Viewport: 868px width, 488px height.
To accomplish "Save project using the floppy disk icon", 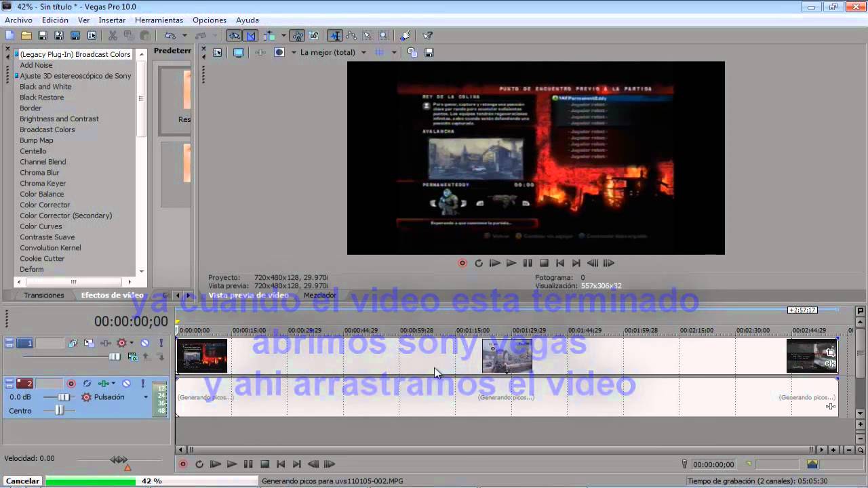I will pos(43,36).
